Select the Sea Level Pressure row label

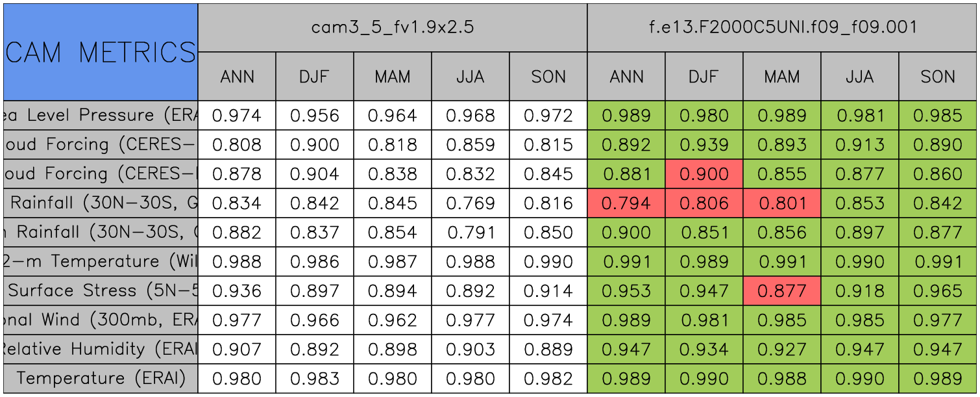(x=101, y=116)
